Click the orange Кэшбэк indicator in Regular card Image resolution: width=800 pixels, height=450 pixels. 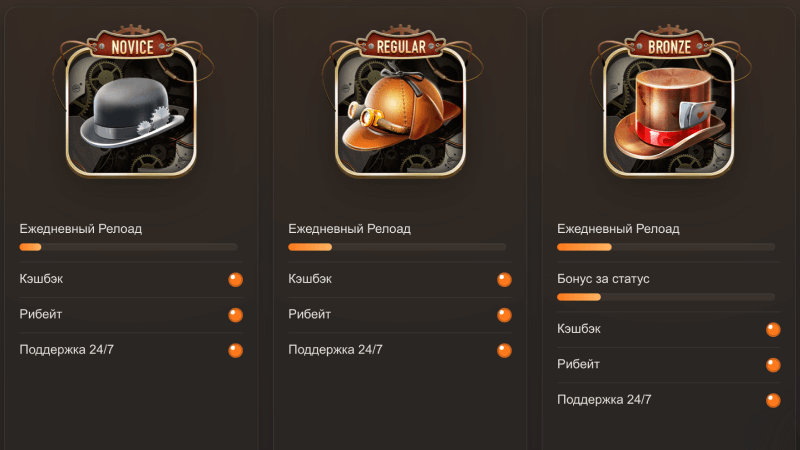pyautogui.click(x=504, y=280)
